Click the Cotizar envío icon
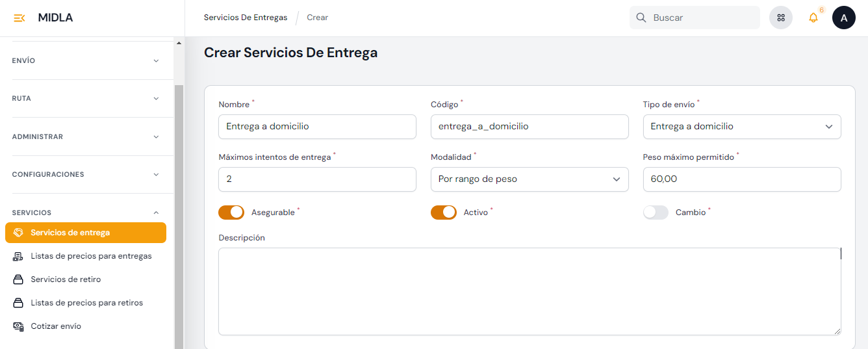Image resolution: width=868 pixels, height=349 pixels. click(x=18, y=326)
